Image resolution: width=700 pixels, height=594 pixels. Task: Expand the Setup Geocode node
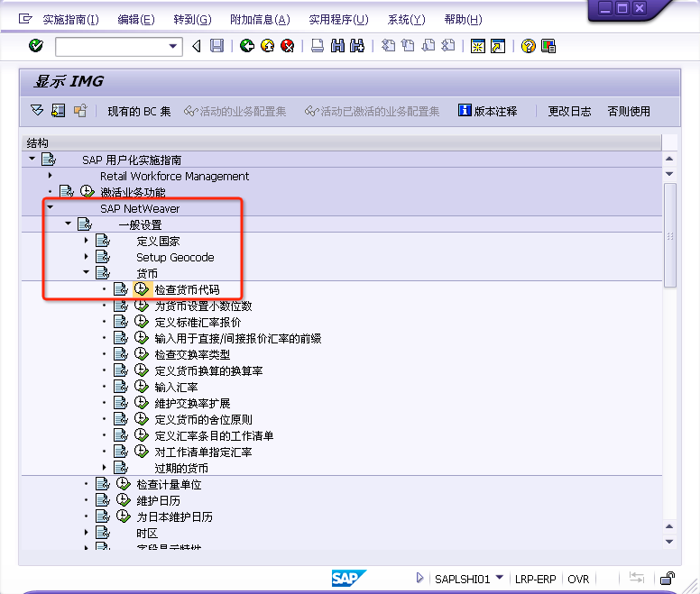87,256
